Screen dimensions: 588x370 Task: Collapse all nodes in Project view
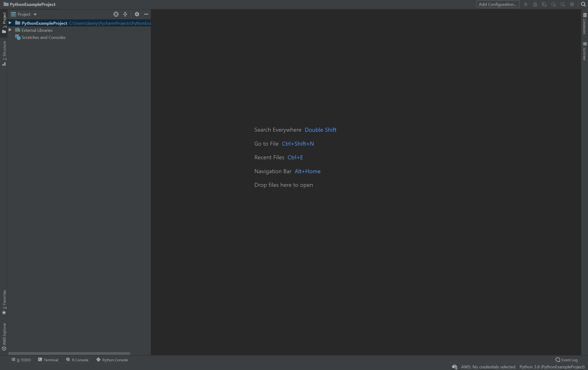(125, 14)
